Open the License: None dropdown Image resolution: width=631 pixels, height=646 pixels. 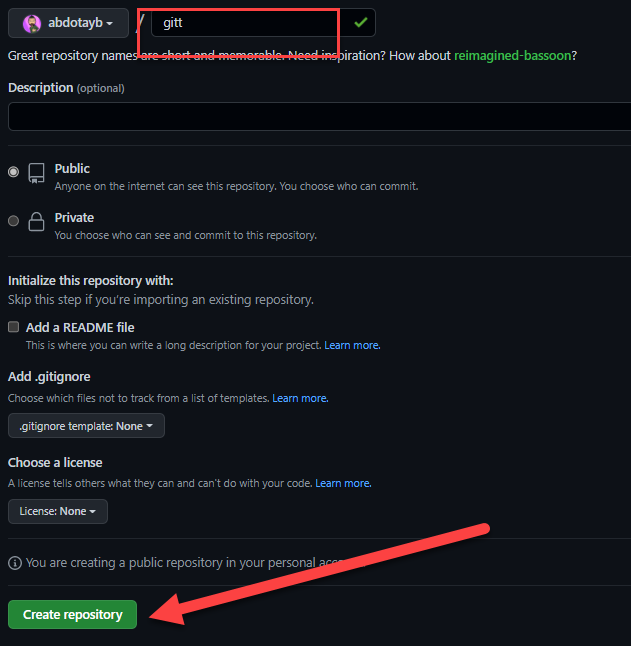coord(58,511)
